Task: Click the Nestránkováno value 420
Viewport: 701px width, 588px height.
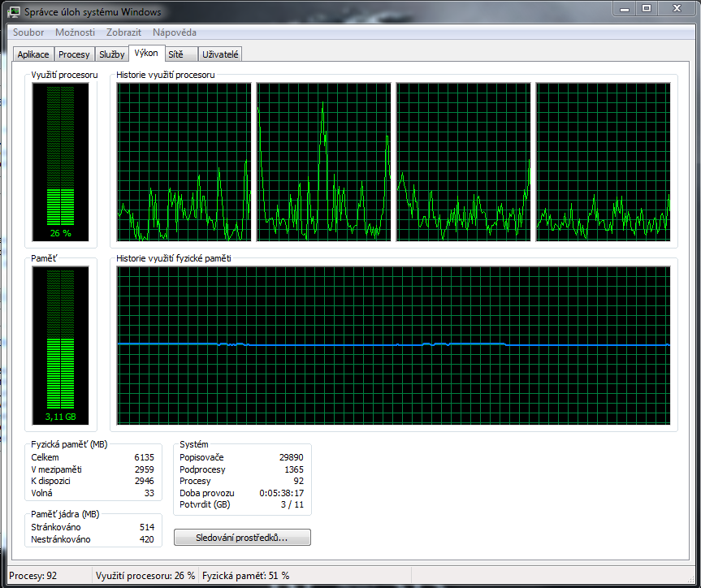Action: [147, 539]
